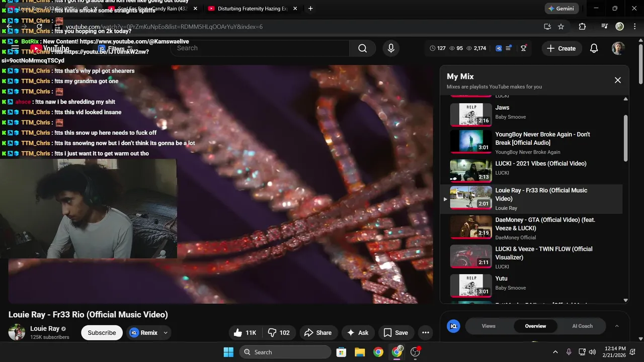Click the Windows taskbar search box
644x362 pixels.
[x=285, y=352]
